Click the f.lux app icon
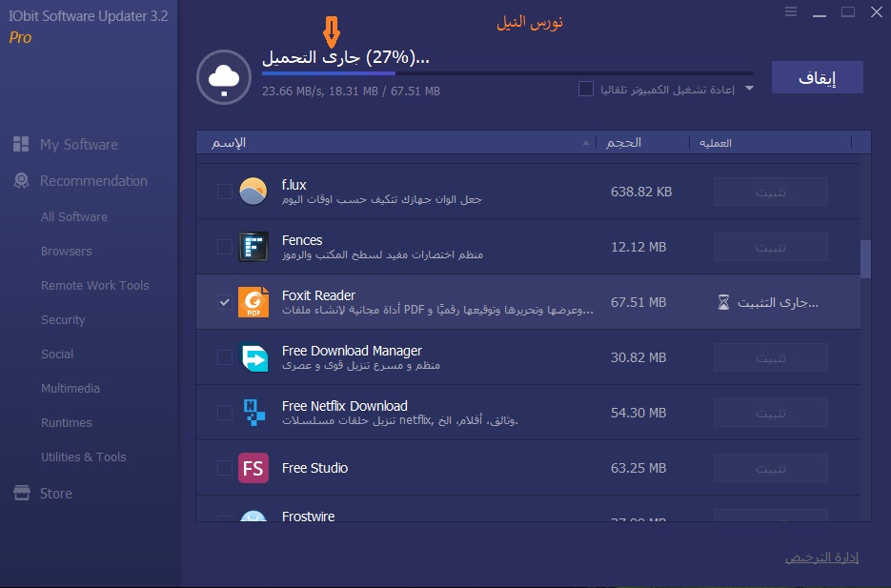Viewport: 891px width, 588px height. click(253, 192)
